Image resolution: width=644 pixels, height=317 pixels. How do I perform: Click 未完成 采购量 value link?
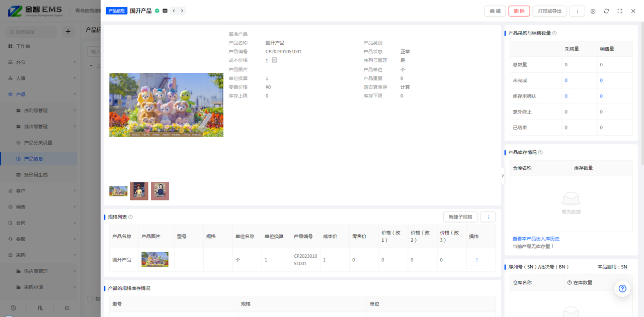566,80
